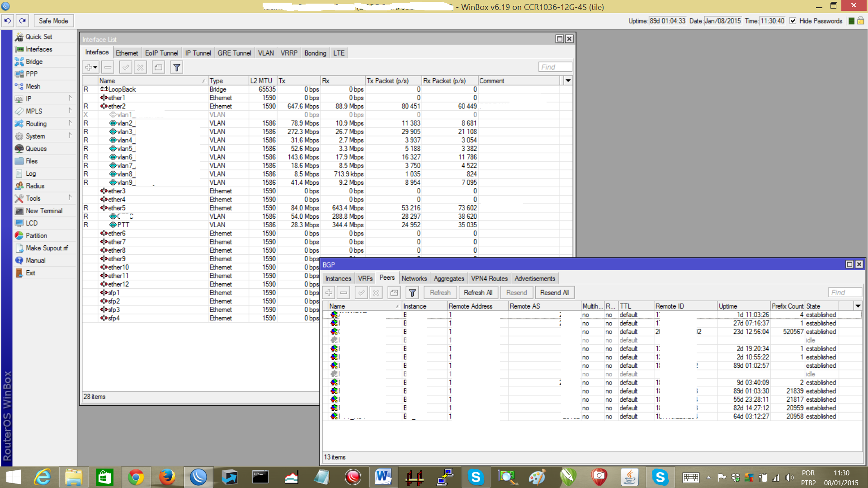Sort Interface List by Name column

(152, 80)
